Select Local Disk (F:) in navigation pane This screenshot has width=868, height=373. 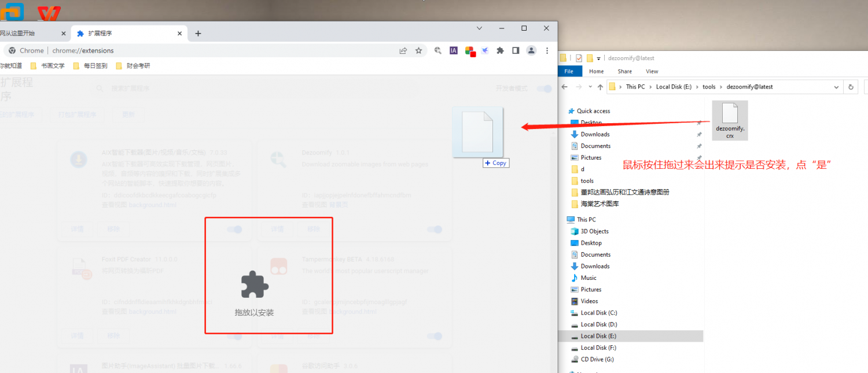tap(598, 348)
